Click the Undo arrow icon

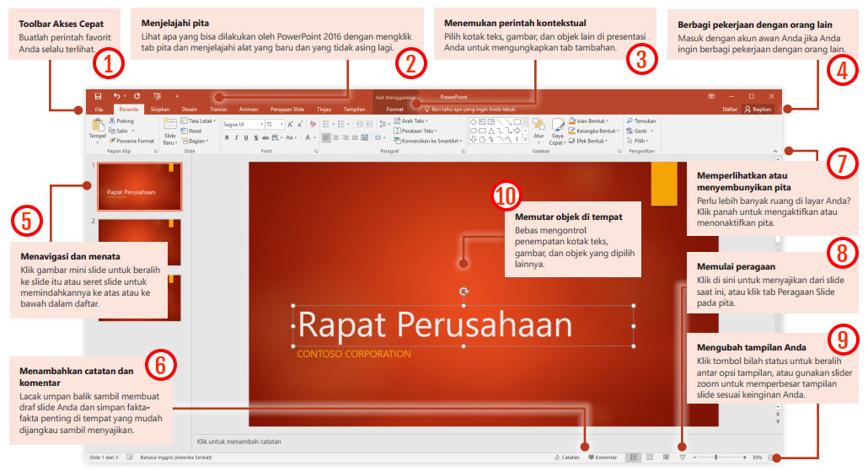coord(116,96)
